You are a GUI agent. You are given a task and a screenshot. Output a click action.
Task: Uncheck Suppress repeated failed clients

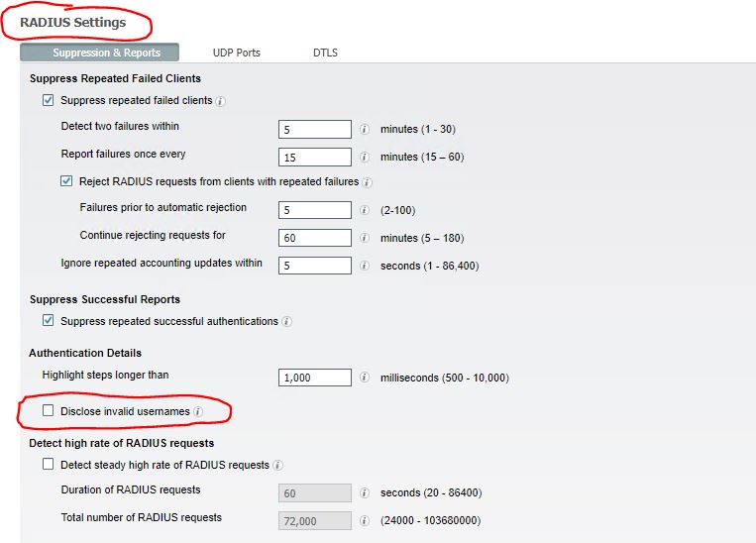tap(49, 100)
